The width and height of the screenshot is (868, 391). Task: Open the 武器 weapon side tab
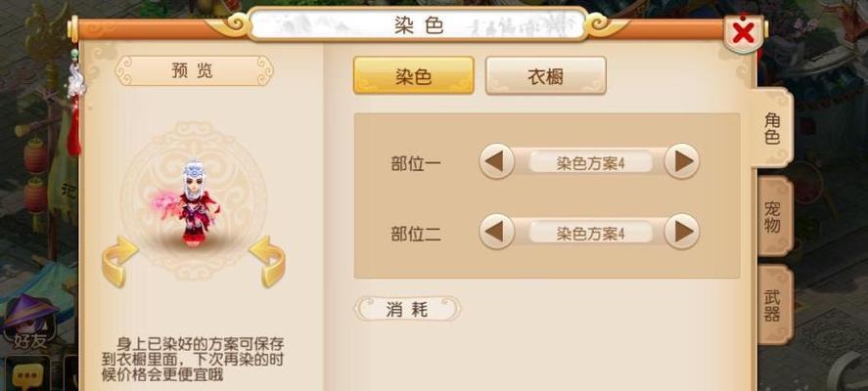point(773,305)
